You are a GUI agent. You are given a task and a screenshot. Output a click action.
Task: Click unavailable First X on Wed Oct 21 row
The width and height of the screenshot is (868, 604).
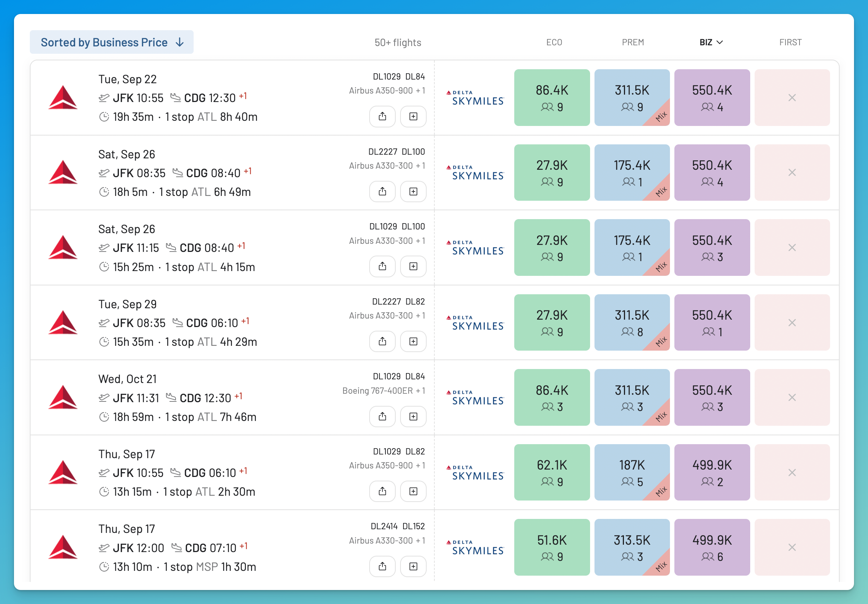click(x=792, y=397)
